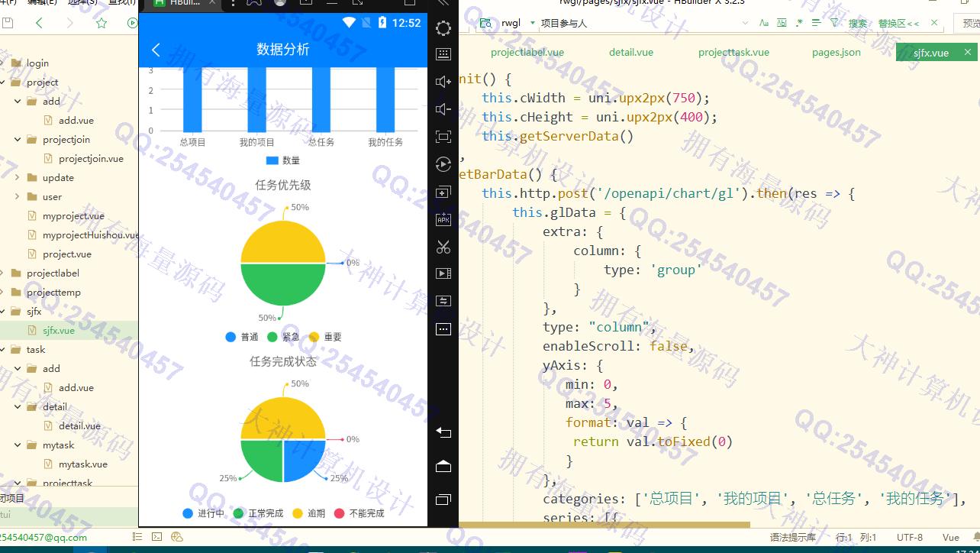Click emulator scissors screenshot icon

tap(443, 247)
